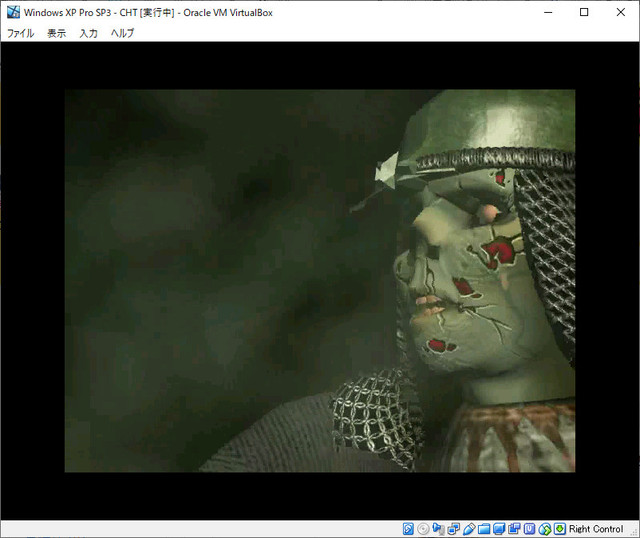Open the 表示 menu

tap(56, 33)
